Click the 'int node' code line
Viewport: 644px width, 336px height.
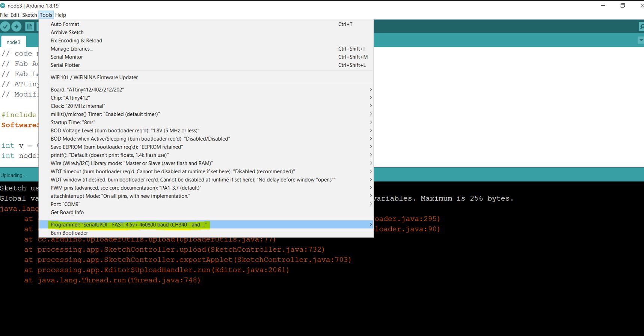(x=20, y=156)
